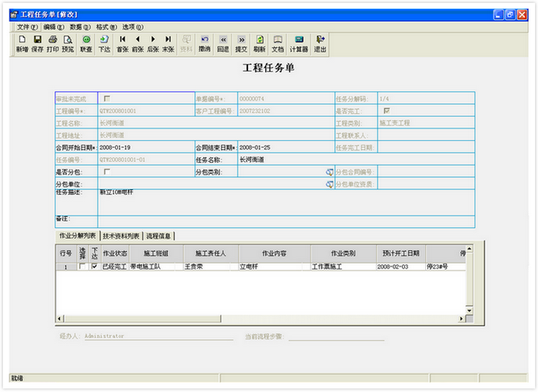
Task: Go to first record with 首张
Action: pyautogui.click(x=123, y=44)
